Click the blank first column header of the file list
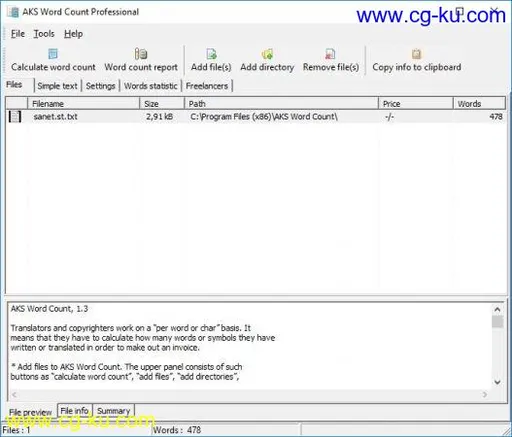 [17, 104]
